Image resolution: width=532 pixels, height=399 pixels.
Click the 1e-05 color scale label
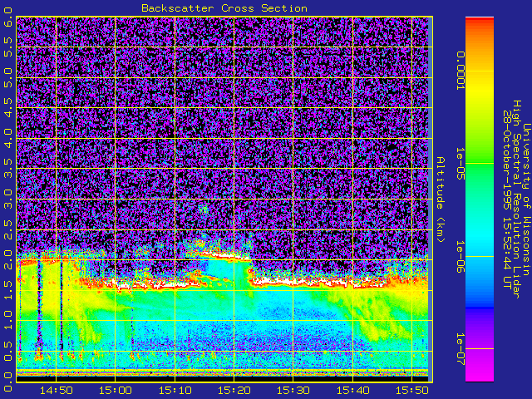point(460,164)
